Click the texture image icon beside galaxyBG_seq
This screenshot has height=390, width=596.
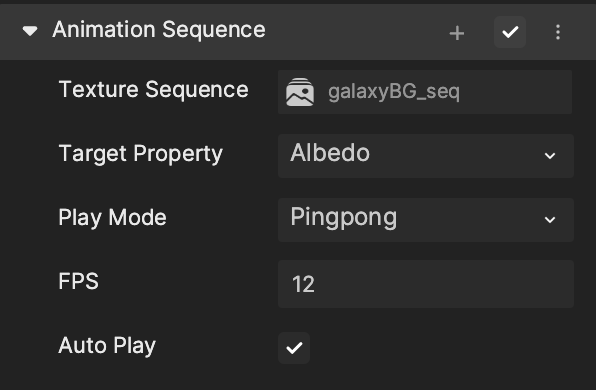[x=300, y=92]
